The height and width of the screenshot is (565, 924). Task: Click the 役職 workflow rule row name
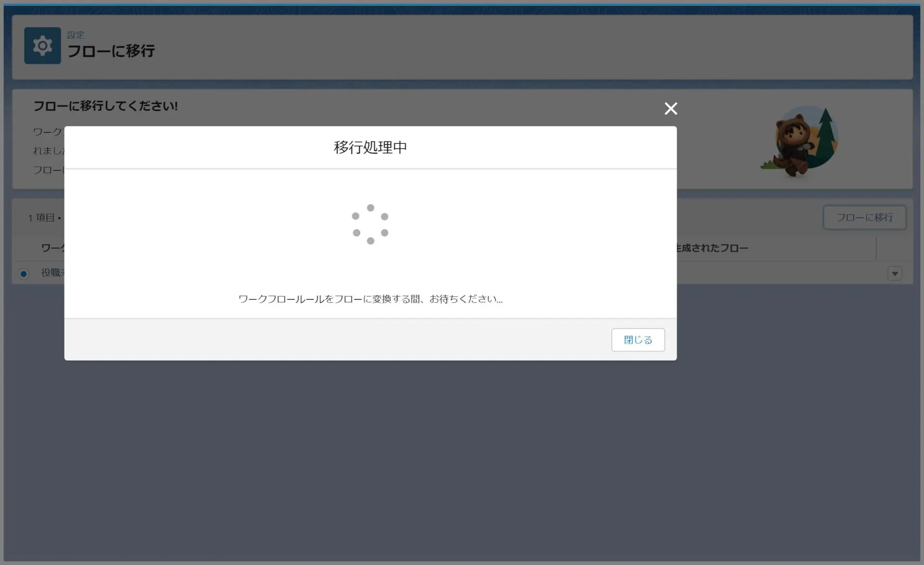click(52, 273)
